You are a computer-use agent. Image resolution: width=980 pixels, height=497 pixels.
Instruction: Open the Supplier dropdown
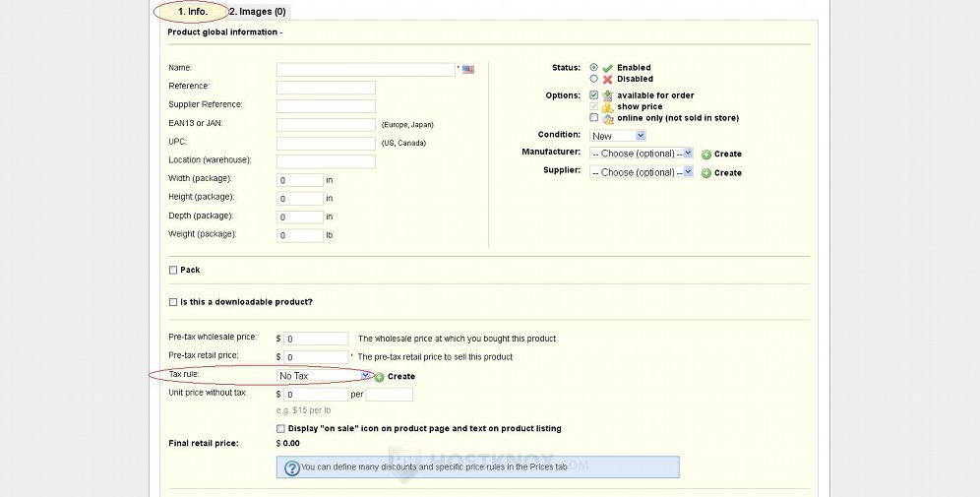pos(642,172)
